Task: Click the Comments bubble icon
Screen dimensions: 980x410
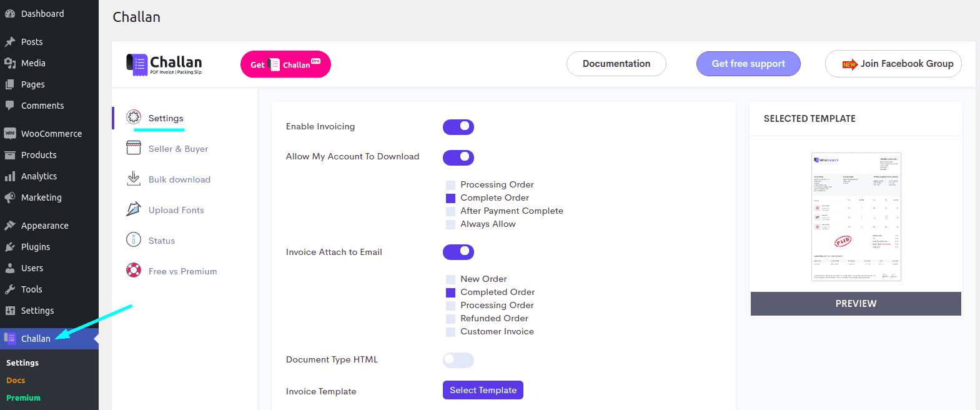Action: pyautogui.click(x=10, y=106)
